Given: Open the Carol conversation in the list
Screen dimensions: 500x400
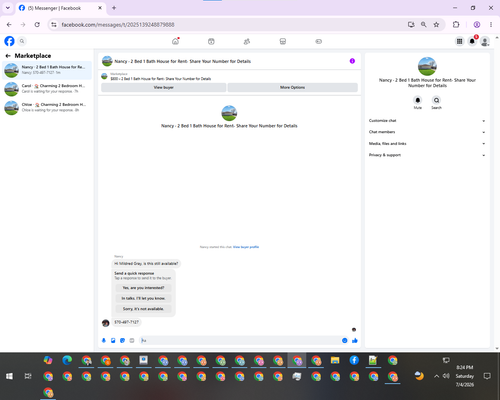Looking at the screenshot, I should (x=47, y=89).
